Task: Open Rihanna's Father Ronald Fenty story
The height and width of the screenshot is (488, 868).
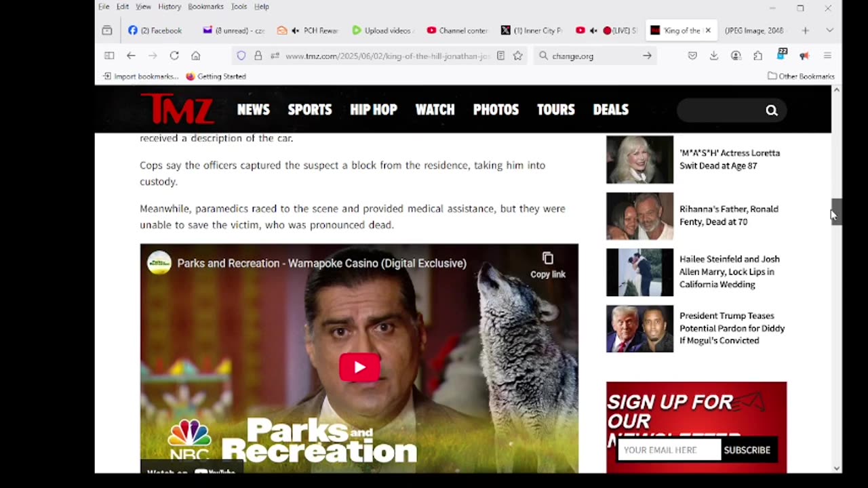Action: click(x=729, y=216)
